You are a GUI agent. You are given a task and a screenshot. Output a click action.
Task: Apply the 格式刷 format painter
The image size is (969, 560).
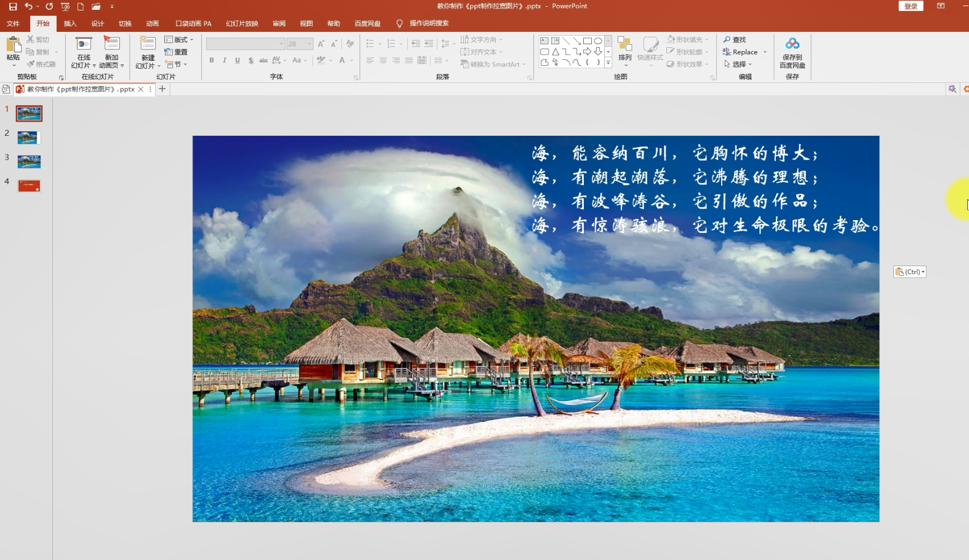[x=41, y=64]
